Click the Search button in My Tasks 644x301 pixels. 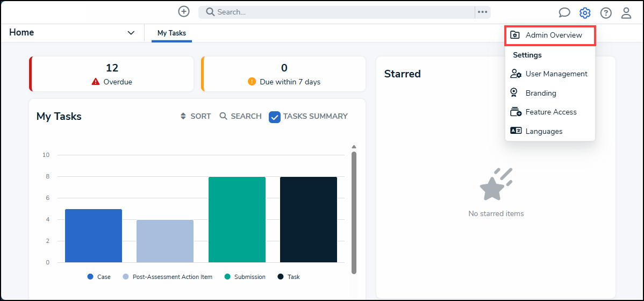pos(240,116)
